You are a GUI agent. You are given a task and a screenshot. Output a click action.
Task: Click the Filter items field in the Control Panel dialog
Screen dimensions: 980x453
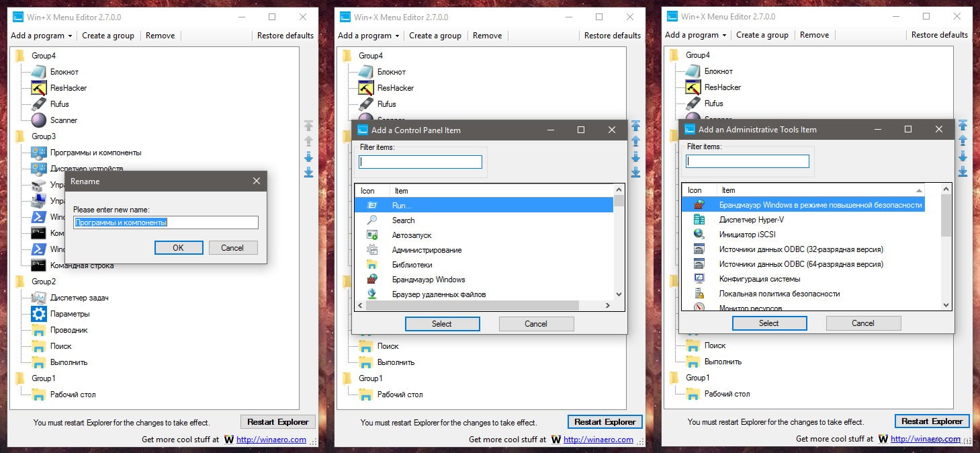click(x=420, y=162)
